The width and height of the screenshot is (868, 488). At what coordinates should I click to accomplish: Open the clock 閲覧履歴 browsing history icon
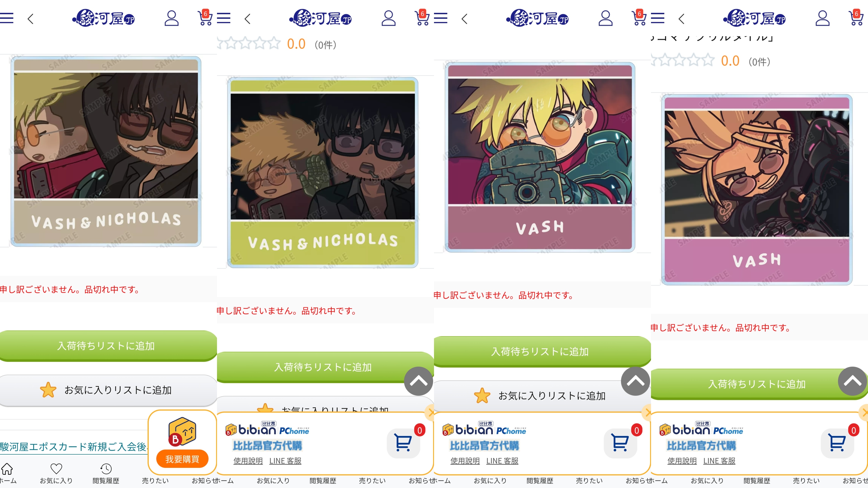coord(106,469)
